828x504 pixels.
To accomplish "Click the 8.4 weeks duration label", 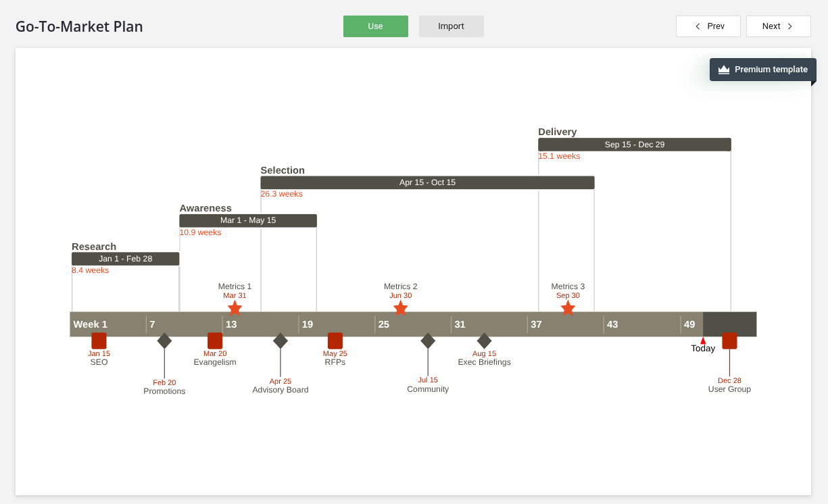I will point(91,270).
